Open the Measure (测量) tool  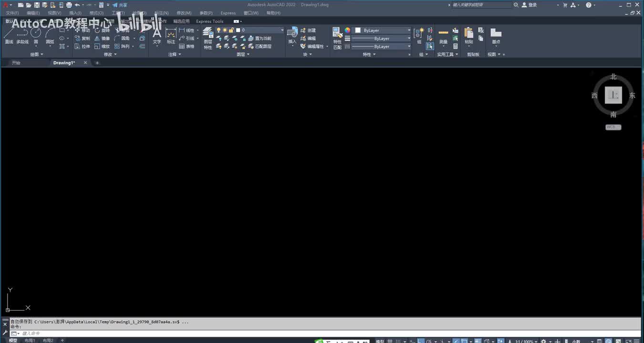(x=444, y=36)
